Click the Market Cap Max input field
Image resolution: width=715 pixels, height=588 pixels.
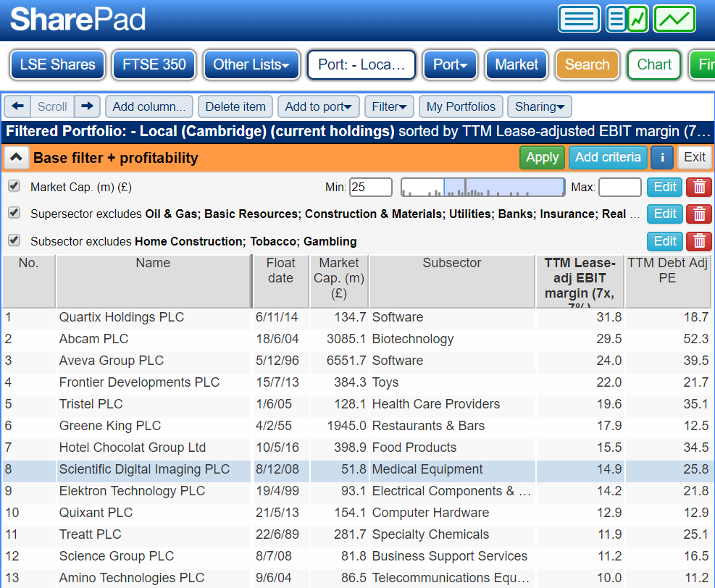[619, 188]
